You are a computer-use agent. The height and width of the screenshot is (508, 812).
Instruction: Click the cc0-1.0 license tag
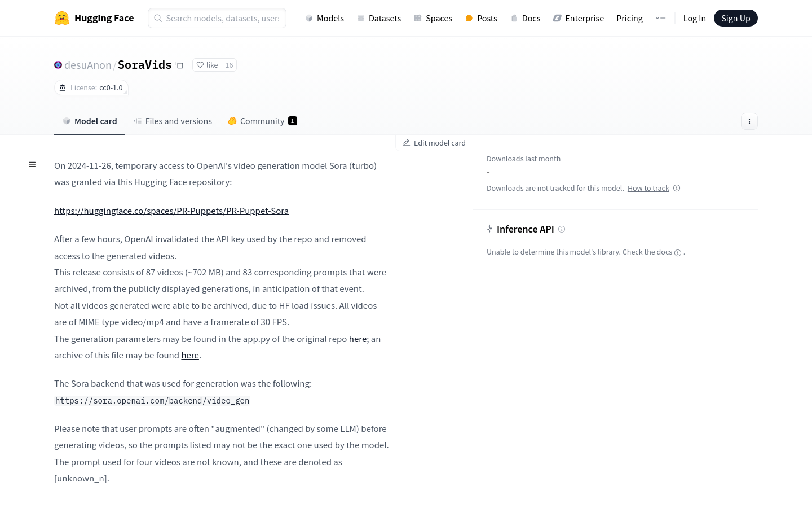coord(91,87)
